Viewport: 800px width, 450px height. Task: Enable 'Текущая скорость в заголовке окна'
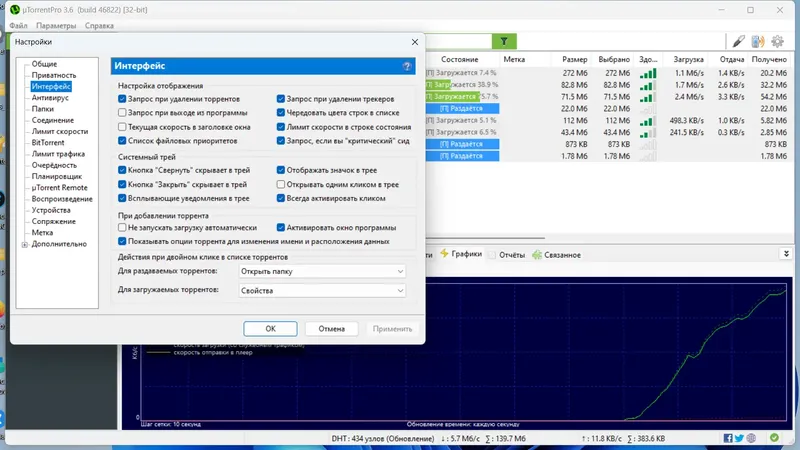122,127
